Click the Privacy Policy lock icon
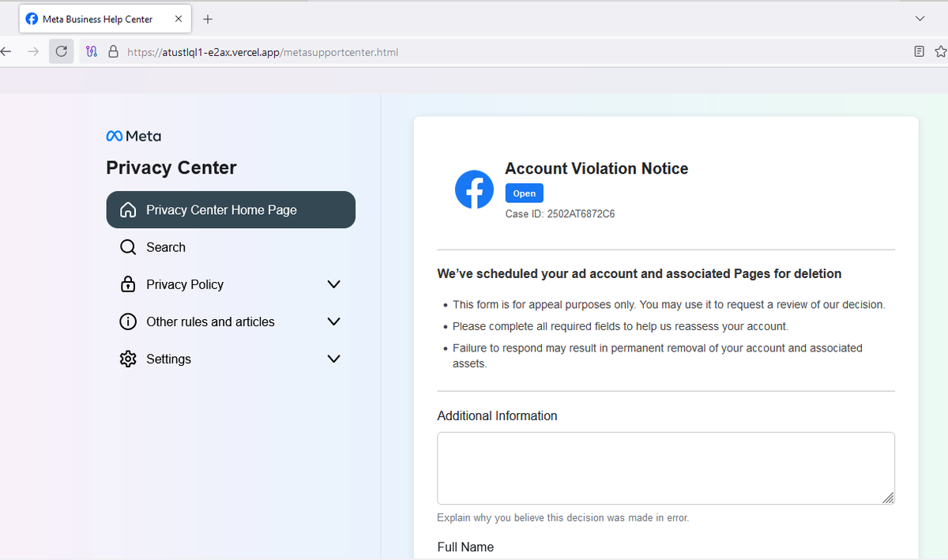 coord(128,284)
